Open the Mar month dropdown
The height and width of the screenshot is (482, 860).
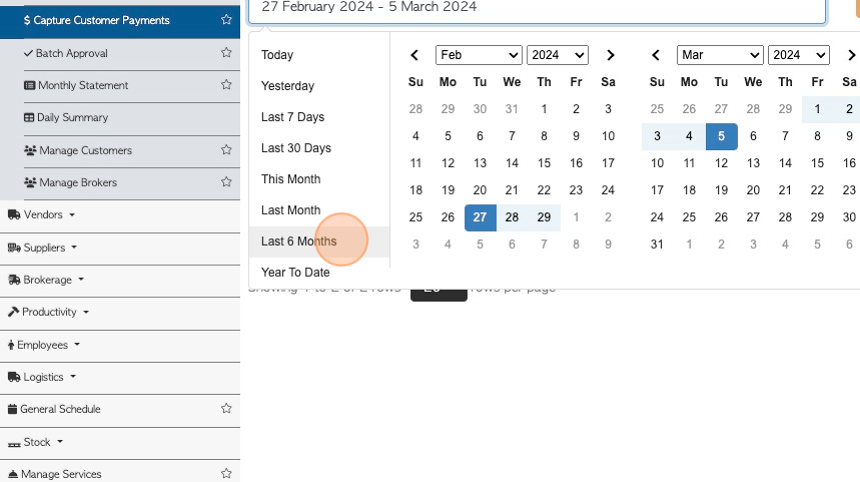(720, 55)
